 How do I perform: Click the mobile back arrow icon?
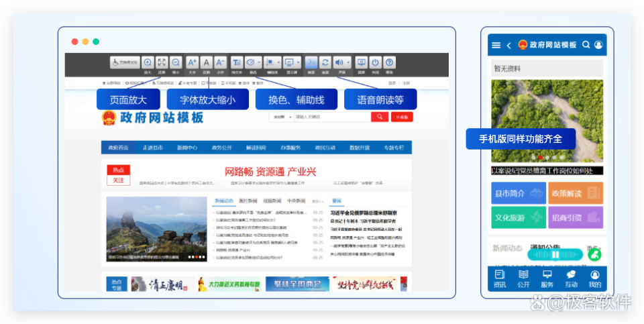508,45
